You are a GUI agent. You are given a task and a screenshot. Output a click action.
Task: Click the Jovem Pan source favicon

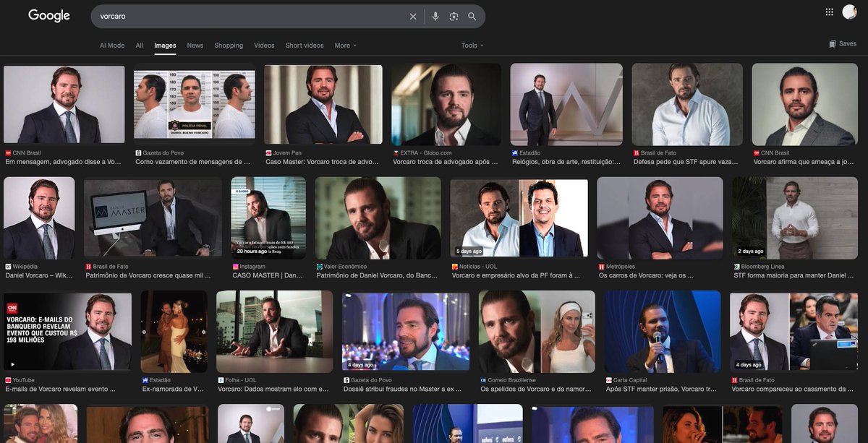click(268, 153)
